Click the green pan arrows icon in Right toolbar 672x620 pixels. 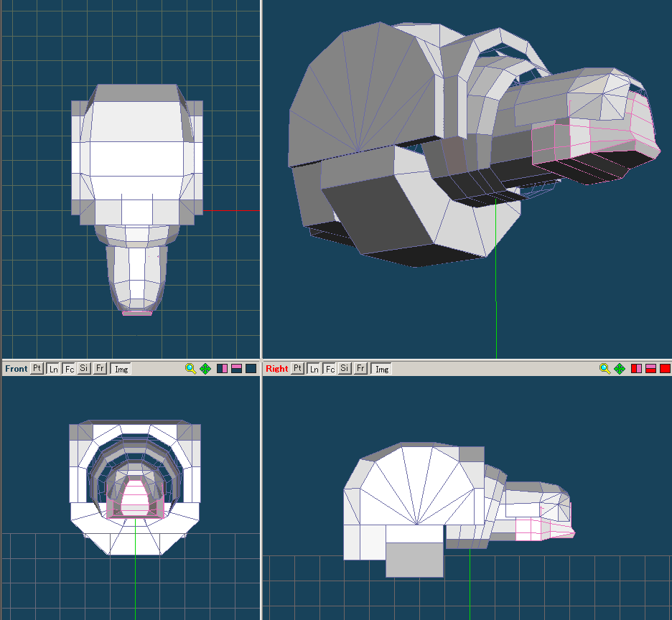click(620, 369)
